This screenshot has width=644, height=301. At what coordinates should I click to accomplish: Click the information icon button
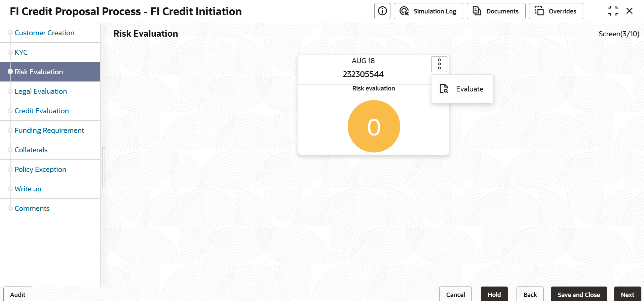(x=382, y=11)
